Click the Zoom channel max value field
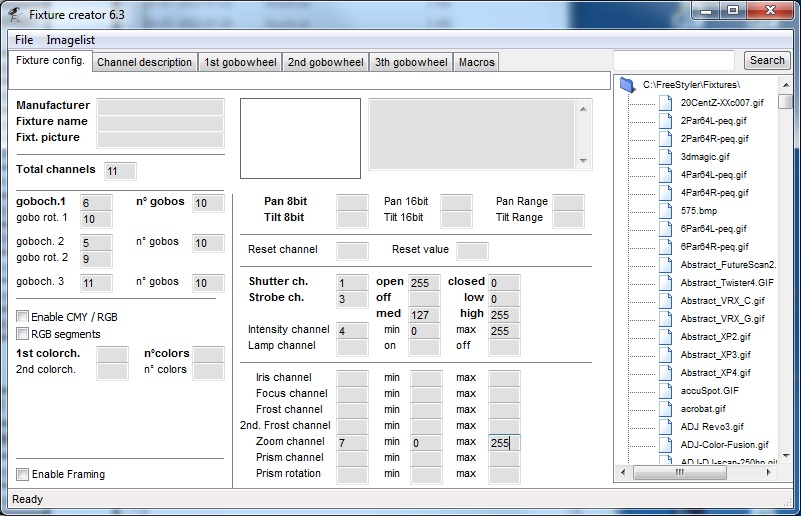This screenshot has height=516, width=801. (x=503, y=442)
